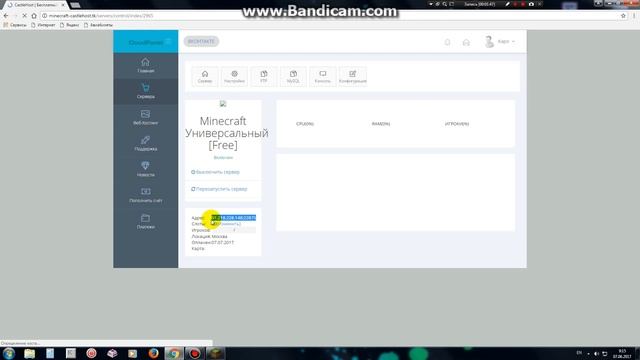
Task: Open File Explorer from taskbar
Action: (x=29, y=353)
